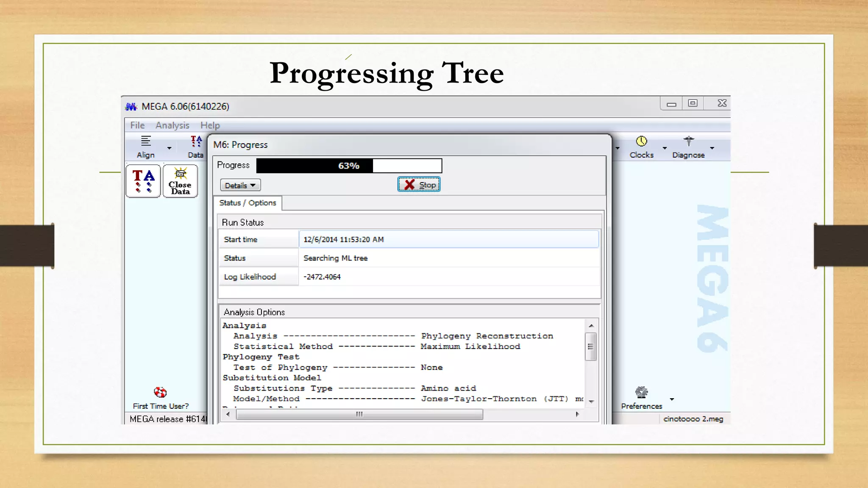Click the 63% progress bar

tap(349, 166)
